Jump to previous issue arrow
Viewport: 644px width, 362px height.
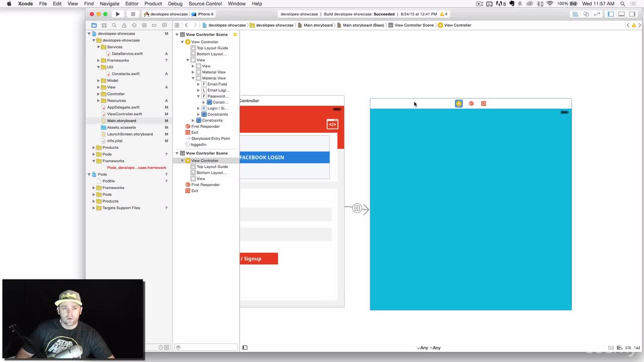tap(628, 25)
